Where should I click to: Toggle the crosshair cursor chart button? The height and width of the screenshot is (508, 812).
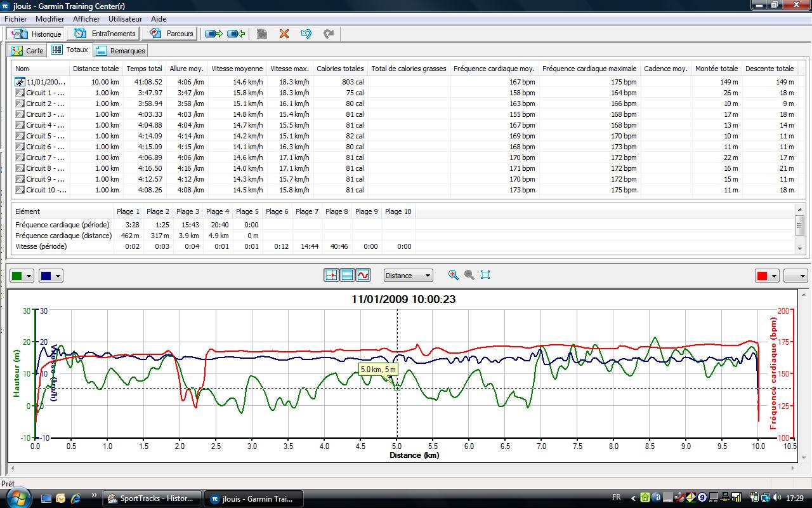(x=331, y=275)
